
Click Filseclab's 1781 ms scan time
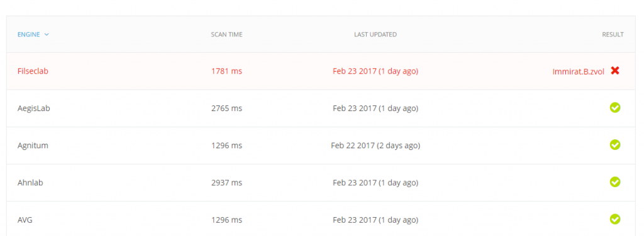226,72
